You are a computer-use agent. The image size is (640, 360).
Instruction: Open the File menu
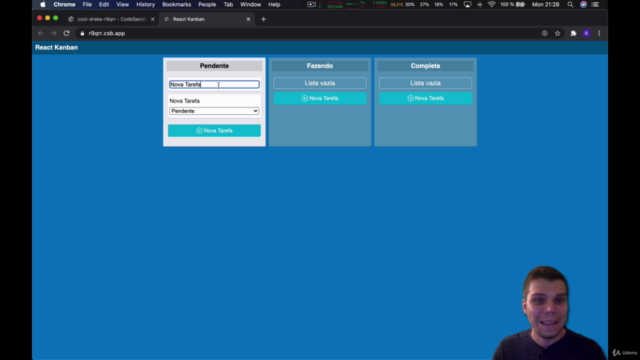tap(87, 4)
